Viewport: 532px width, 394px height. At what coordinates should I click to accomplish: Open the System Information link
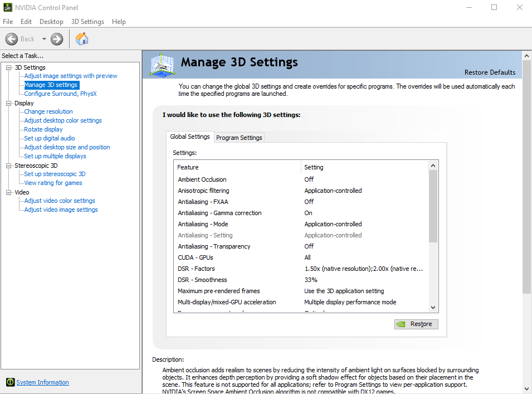click(x=42, y=382)
